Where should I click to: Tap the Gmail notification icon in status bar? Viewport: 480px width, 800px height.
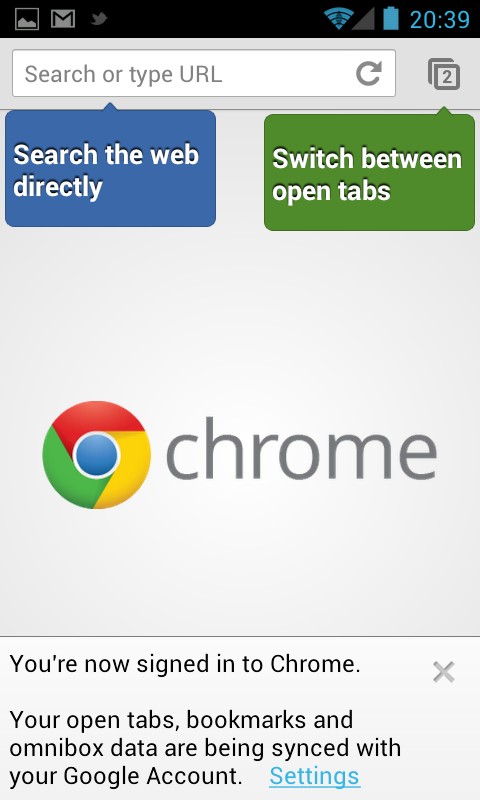tap(63, 19)
